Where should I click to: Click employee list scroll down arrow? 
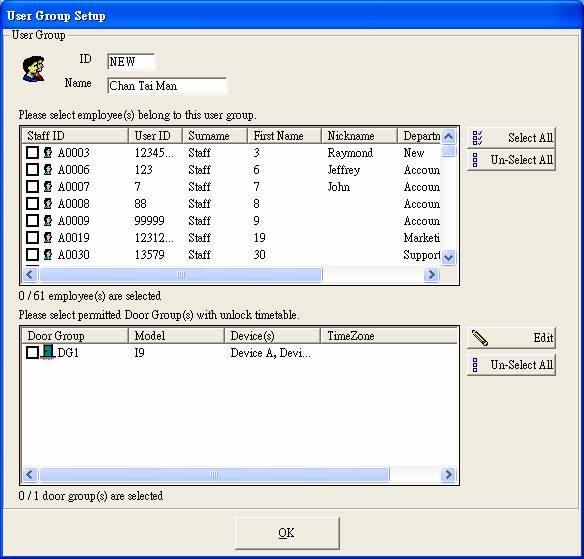click(x=449, y=257)
